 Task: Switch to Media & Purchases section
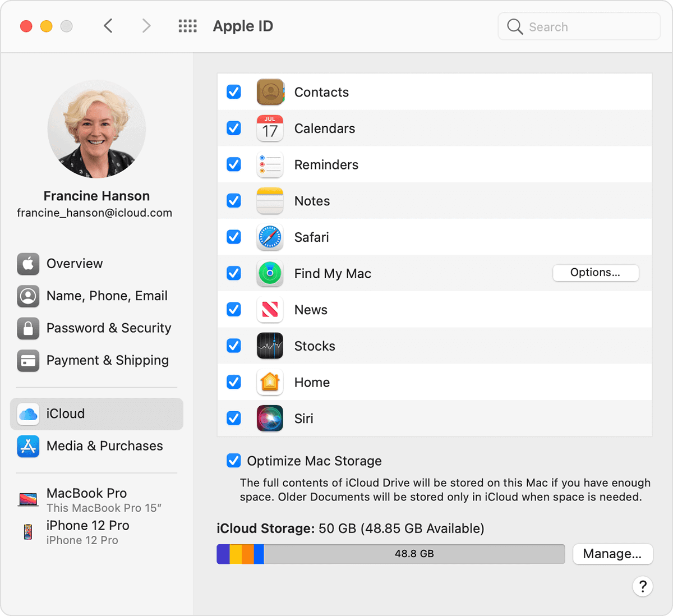104,446
